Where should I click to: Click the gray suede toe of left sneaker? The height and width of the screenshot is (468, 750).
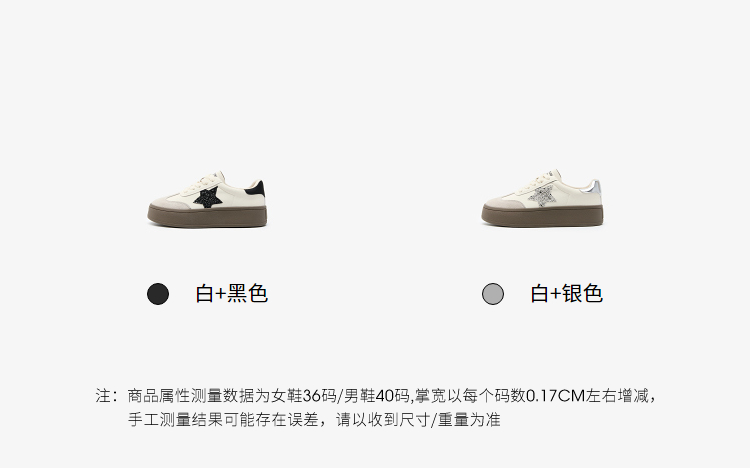pos(170,202)
